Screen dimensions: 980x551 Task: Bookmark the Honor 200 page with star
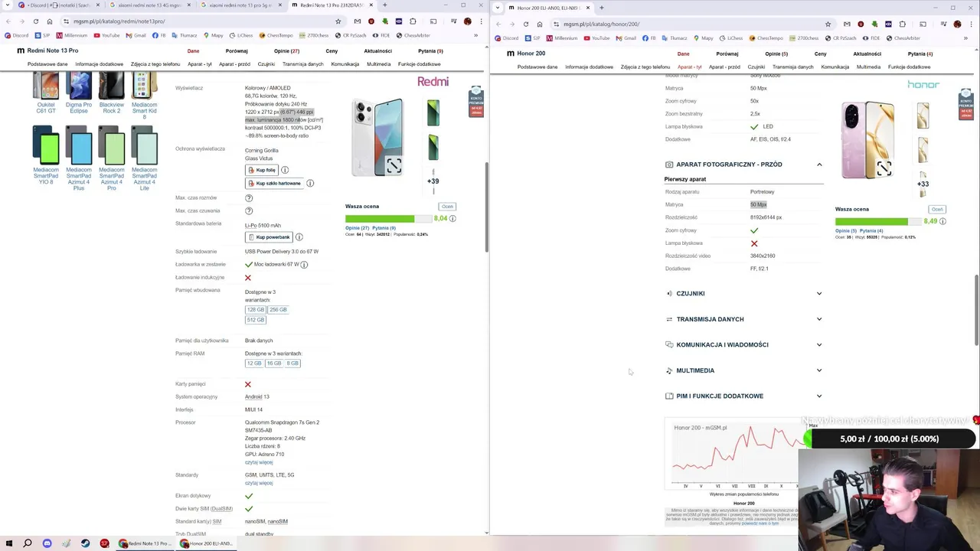[828, 24]
